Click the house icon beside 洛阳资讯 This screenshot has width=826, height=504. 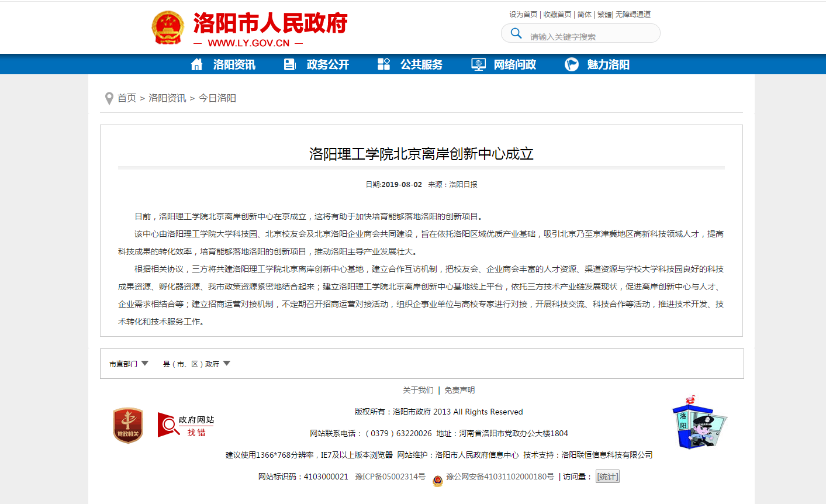[197, 64]
